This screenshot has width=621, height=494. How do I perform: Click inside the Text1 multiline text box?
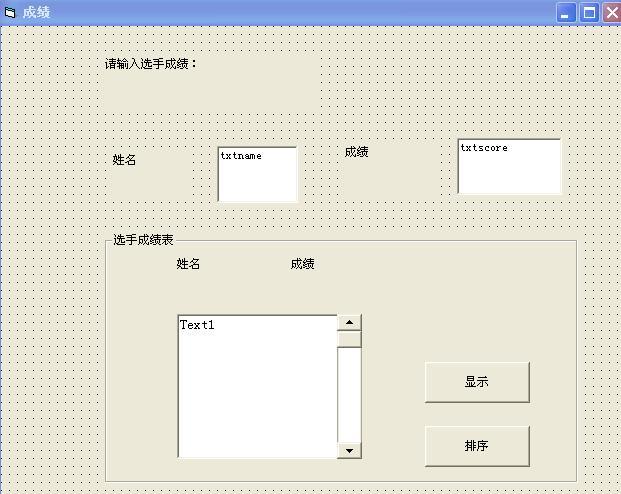[258, 387]
